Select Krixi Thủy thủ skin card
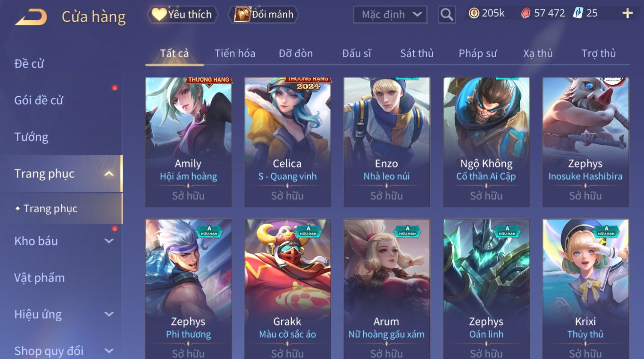This screenshot has height=359, width=644. tap(585, 289)
